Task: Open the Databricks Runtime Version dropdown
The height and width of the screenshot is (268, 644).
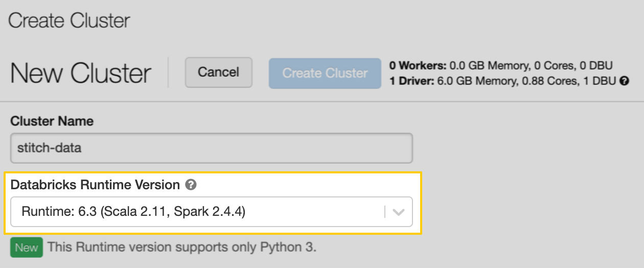Action: 212,212
